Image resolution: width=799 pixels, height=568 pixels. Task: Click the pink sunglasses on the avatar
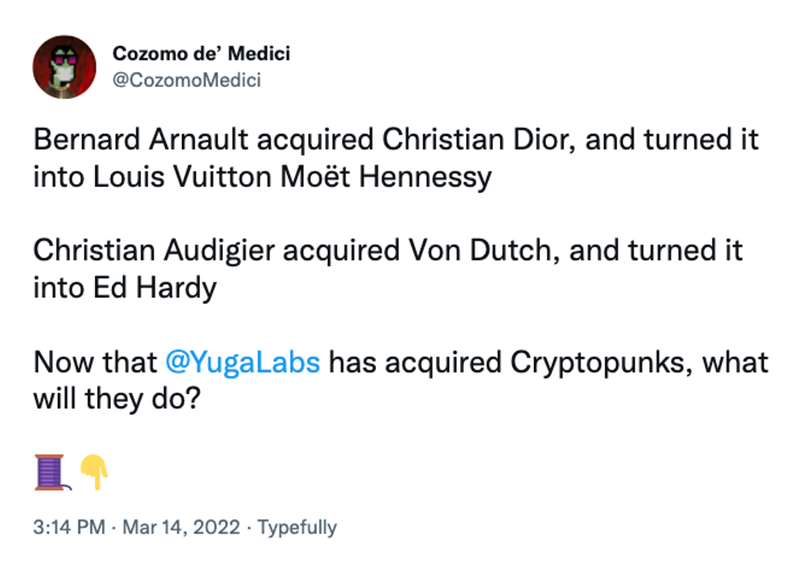coord(64,61)
